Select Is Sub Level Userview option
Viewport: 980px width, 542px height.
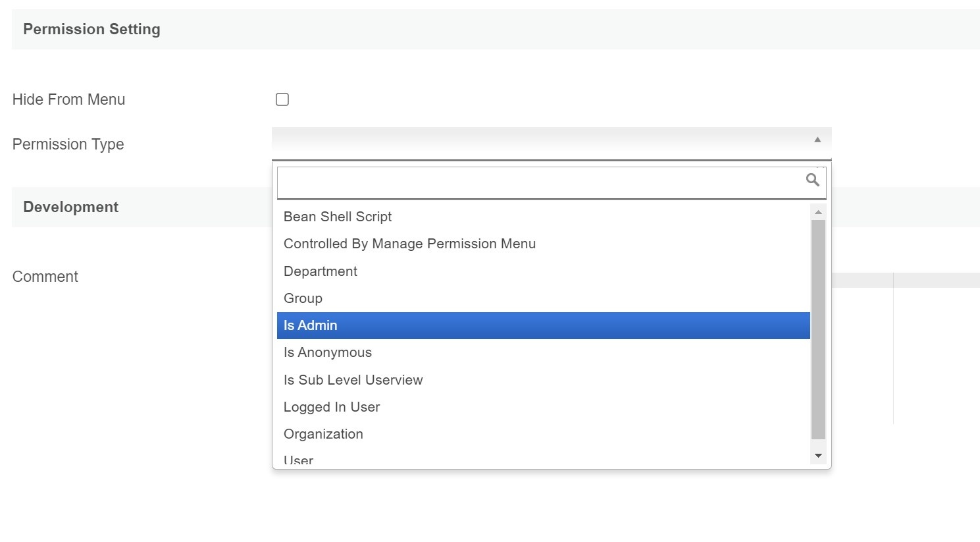click(353, 380)
